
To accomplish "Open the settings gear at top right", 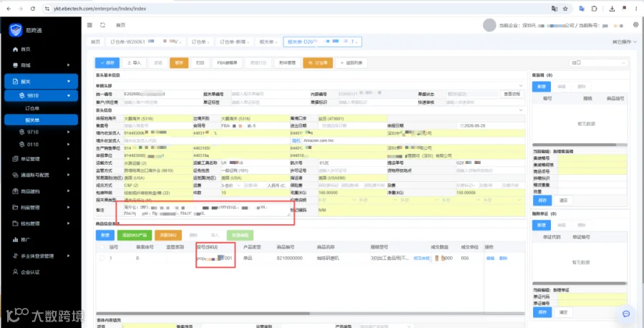I will 636,25.
